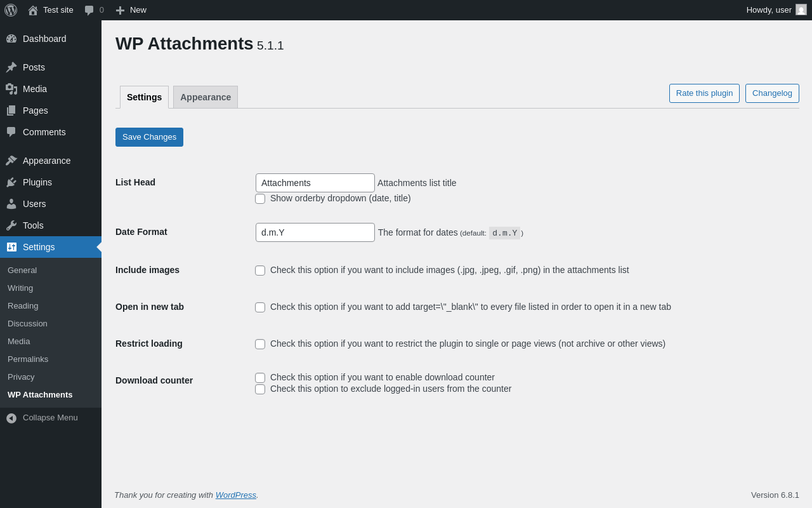Open Media via the camera-music icon
Image resolution: width=812 pixels, height=508 pixels.
click(11, 89)
